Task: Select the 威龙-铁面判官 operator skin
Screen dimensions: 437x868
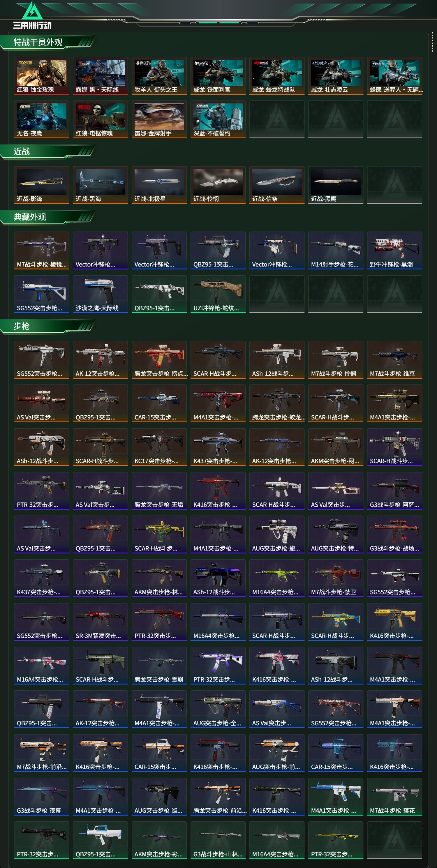Action: coord(218,76)
